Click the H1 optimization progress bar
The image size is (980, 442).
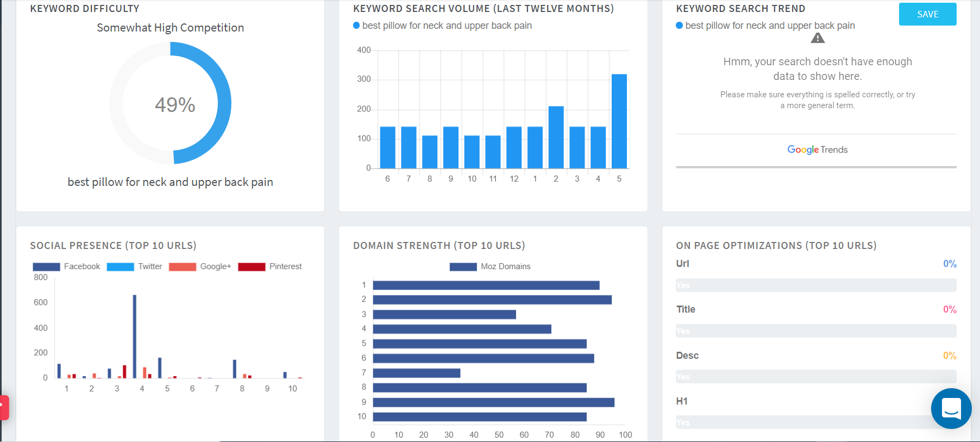pyautogui.click(x=816, y=422)
